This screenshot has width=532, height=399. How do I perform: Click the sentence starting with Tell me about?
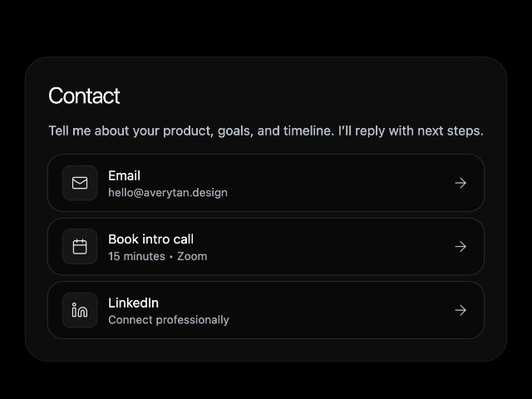[x=266, y=131]
